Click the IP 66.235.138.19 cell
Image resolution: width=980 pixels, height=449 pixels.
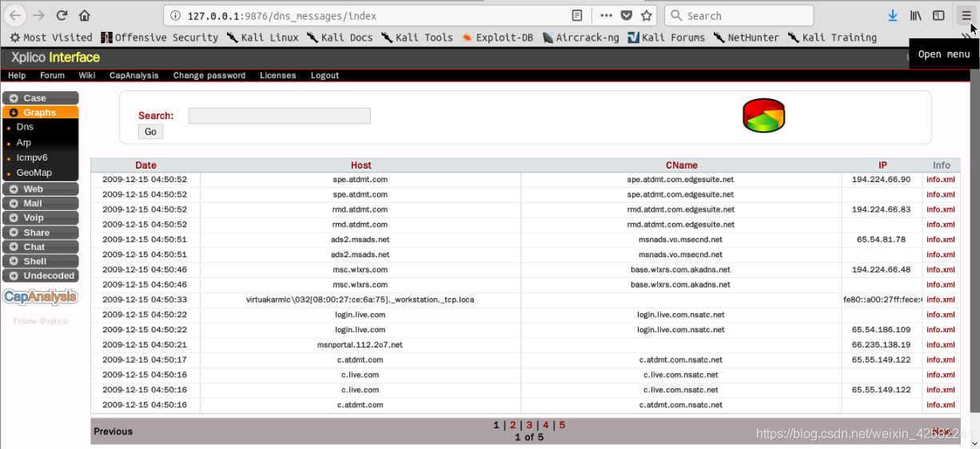pos(882,344)
